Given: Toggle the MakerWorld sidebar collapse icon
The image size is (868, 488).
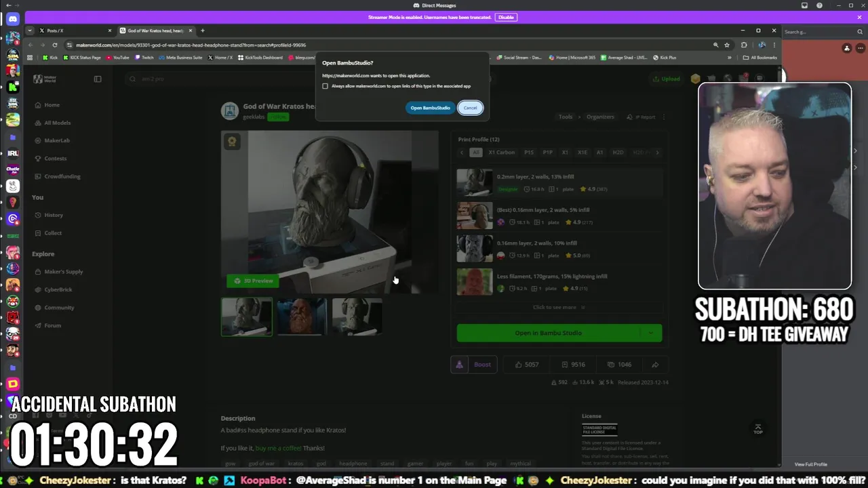Looking at the screenshot, I should point(98,79).
